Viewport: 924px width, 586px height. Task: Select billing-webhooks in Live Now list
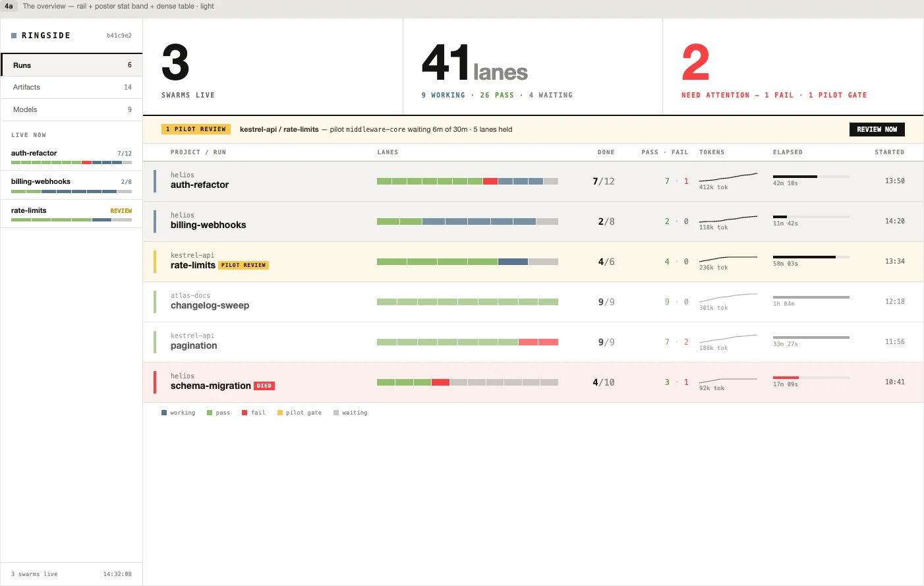72,185
